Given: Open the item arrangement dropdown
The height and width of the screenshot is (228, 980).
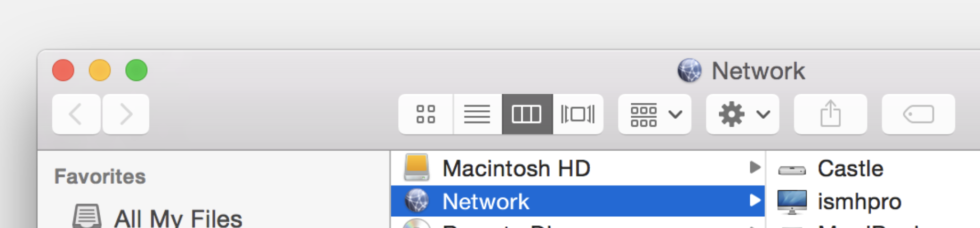Looking at the screenshot, I should [x=655, y=114].
